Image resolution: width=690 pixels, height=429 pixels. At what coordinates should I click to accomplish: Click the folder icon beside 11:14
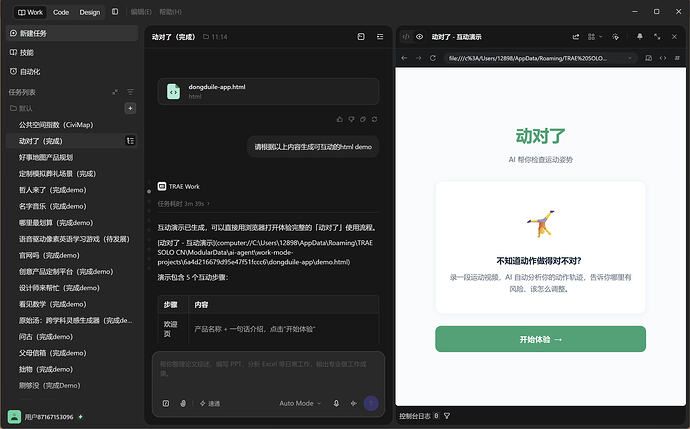tap(206, 37)
